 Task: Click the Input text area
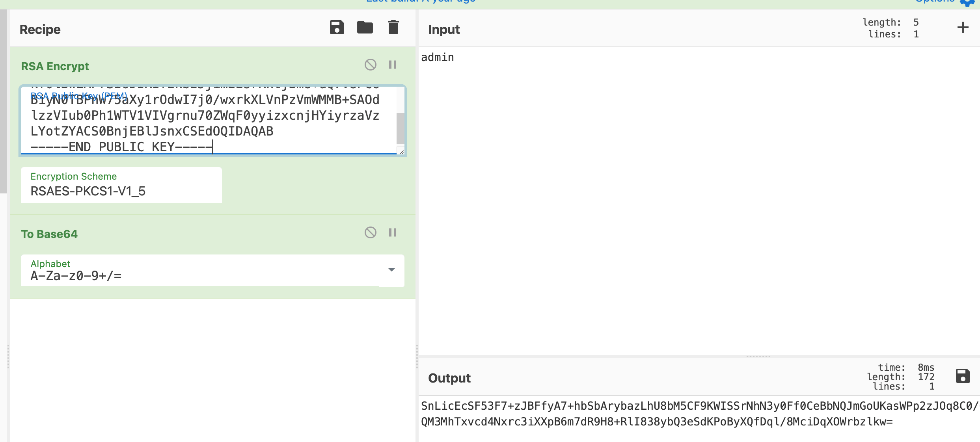tap(698, 197)
